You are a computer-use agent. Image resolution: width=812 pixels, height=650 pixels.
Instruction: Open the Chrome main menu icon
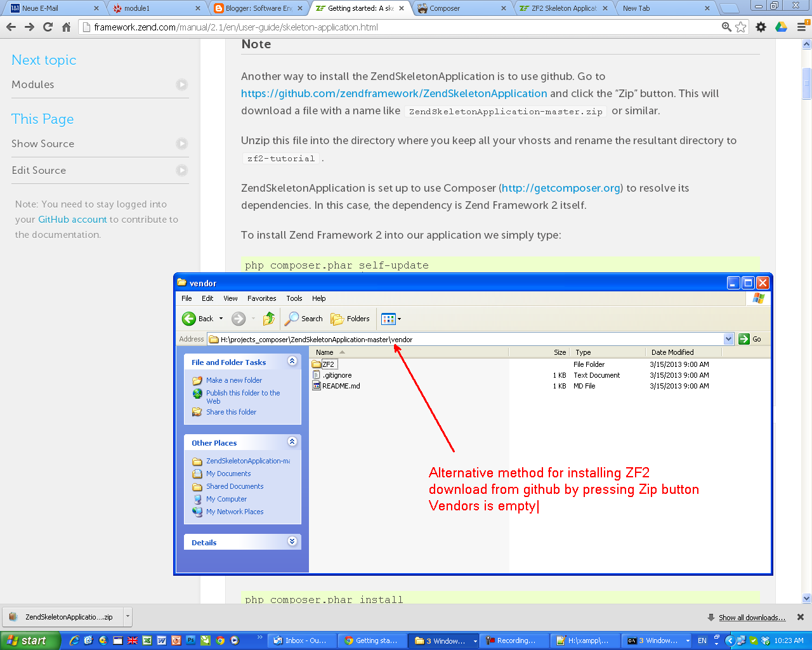pyautogui.click(x=801, y=27)
